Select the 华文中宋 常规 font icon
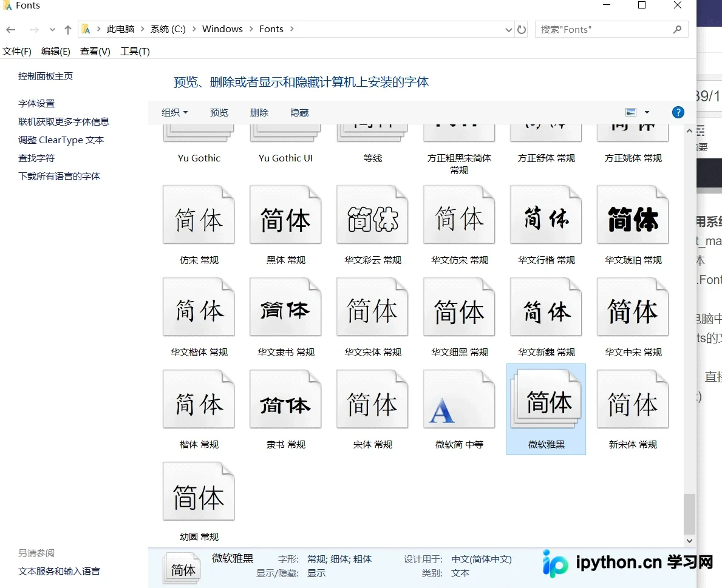The image size is (722, 588). click(633, 306)
